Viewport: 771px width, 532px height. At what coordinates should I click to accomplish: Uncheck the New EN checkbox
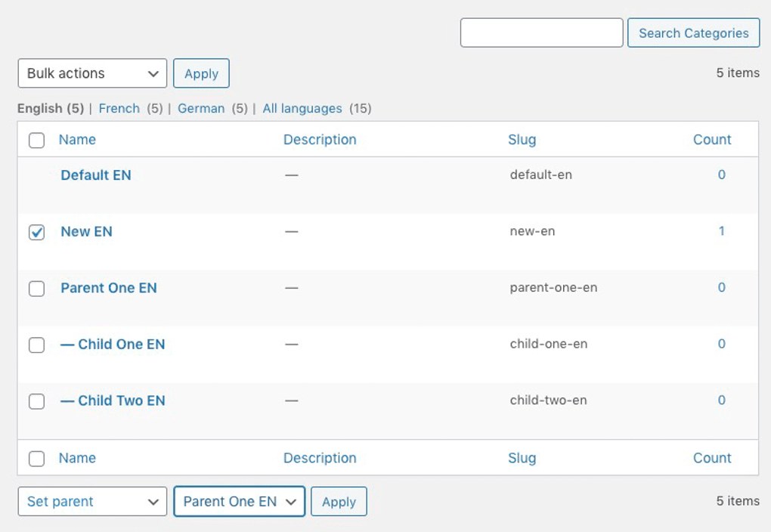36,231
